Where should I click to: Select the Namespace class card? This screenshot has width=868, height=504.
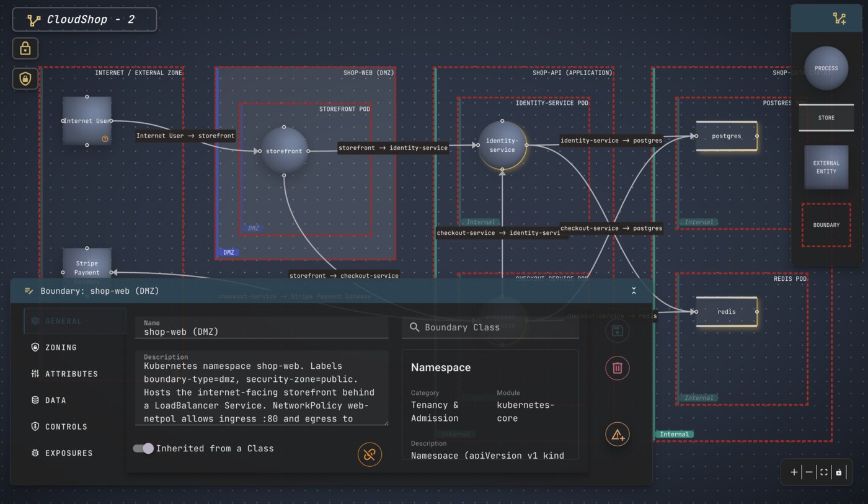[490, 404]
